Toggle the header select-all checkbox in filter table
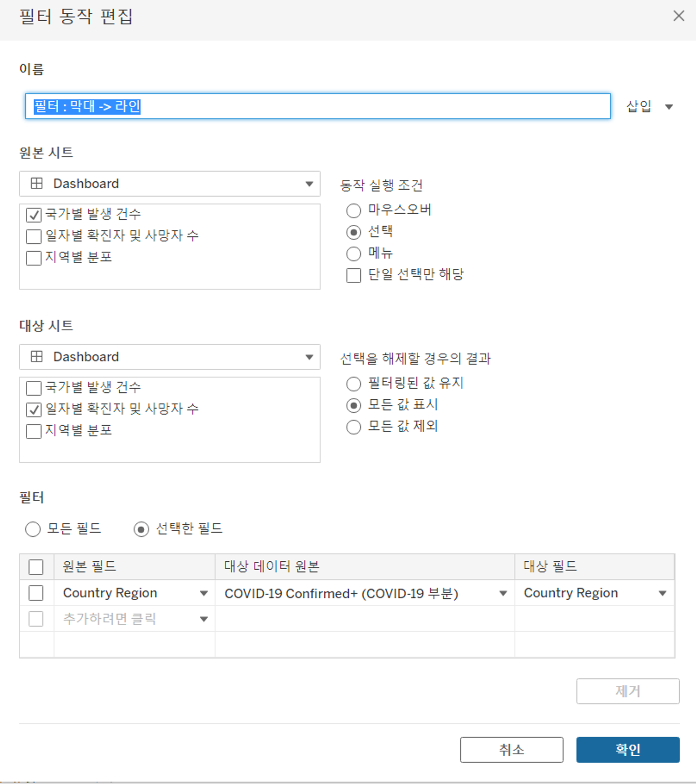This screenshot has height=784, width=696. (x=36, y=567)
